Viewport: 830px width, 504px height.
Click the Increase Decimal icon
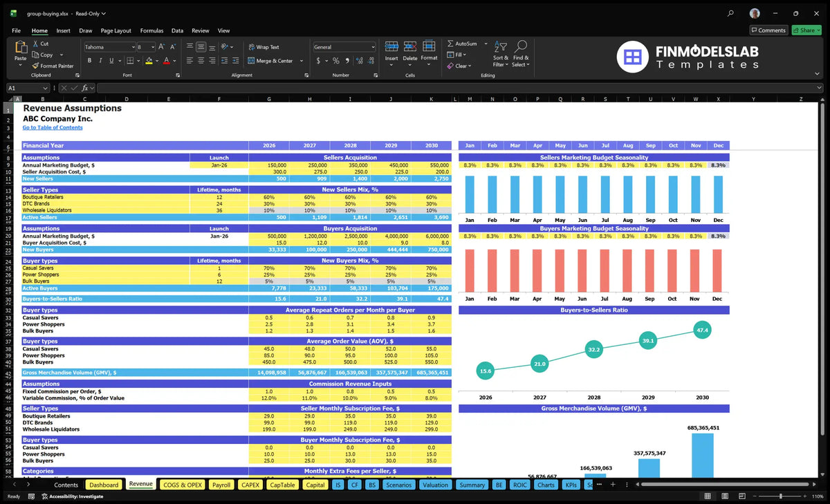(x=359, y=61)
